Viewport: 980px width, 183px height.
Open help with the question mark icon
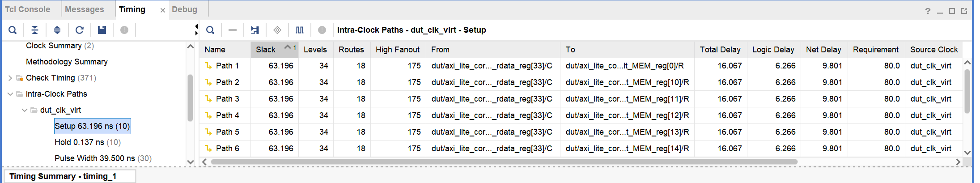click(x=928, y=11)
